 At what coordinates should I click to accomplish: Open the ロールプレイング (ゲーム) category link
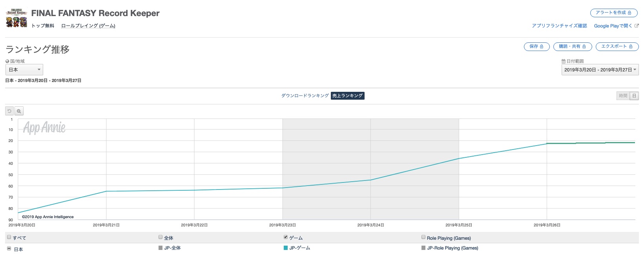click(x=88, y=26)
